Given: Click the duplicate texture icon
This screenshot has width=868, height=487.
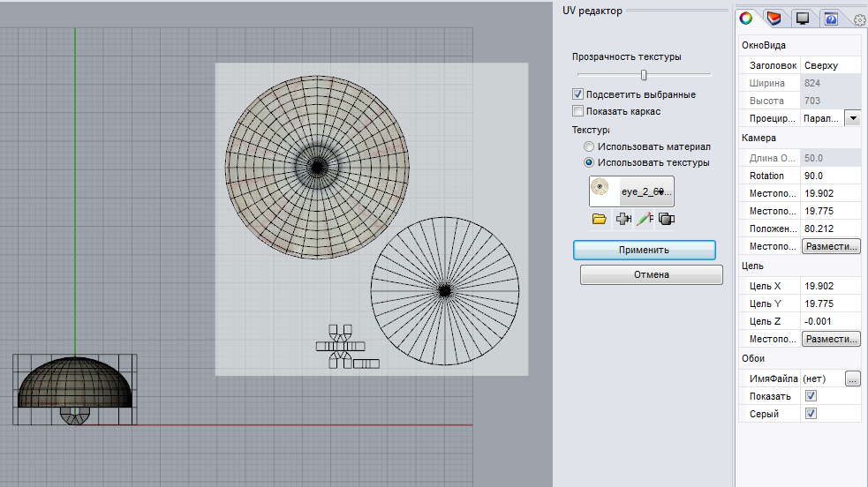Looking at the screenshot, I should [x=666, y=219].
